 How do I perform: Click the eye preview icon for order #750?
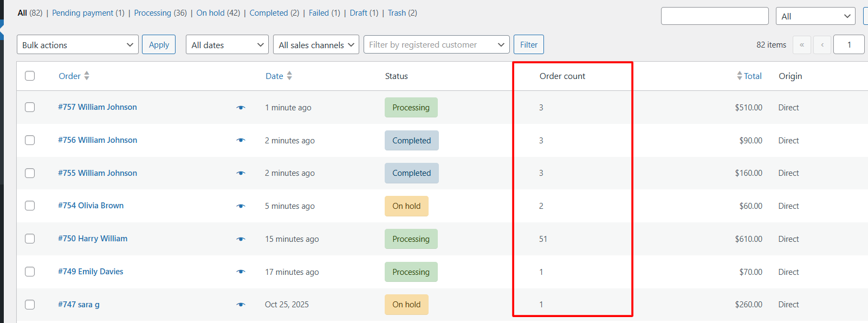241,239
